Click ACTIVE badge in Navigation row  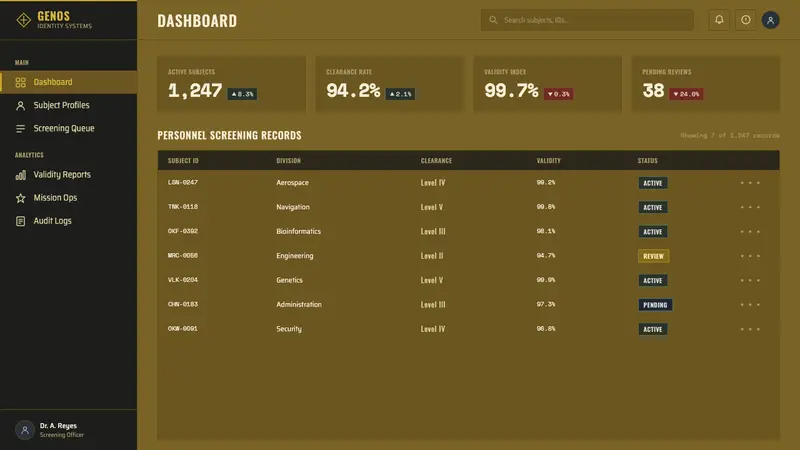(653, 207)
